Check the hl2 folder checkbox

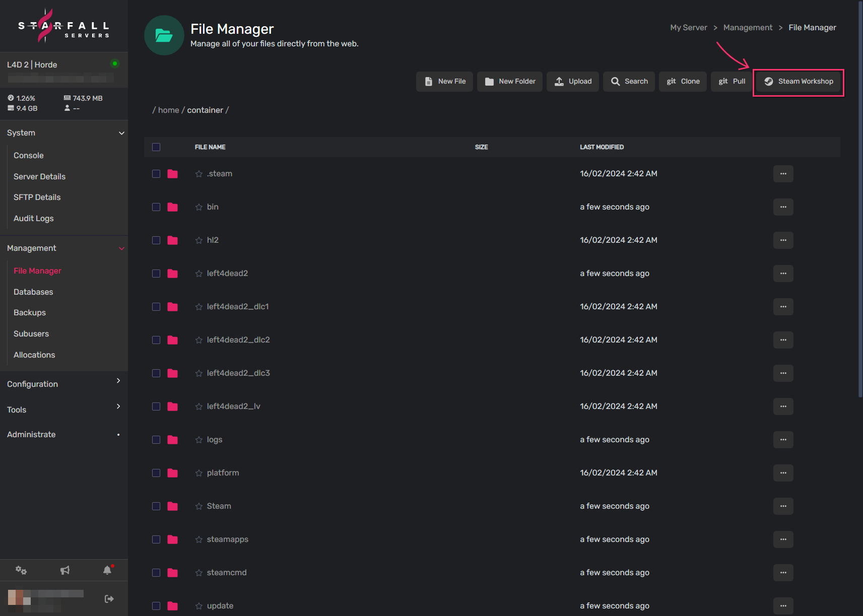click(x=156, y=240)
